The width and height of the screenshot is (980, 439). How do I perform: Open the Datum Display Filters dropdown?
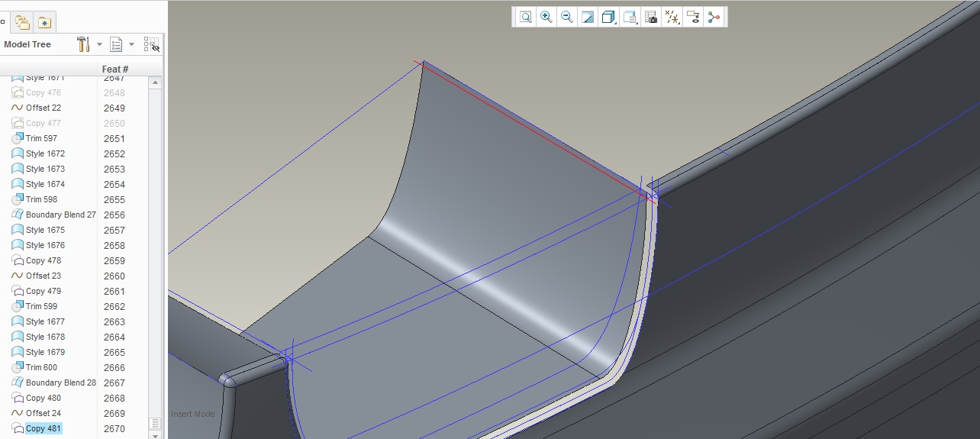tap(672, 18)
